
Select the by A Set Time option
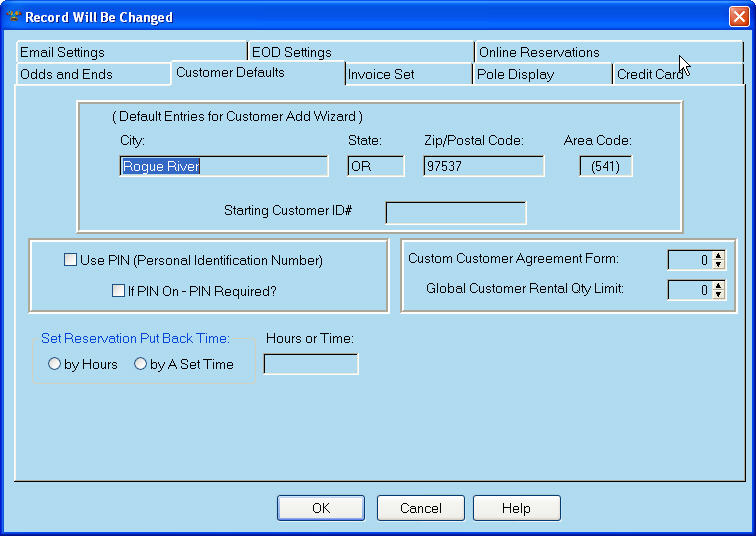pyautogui.click(x=140, y=365)
